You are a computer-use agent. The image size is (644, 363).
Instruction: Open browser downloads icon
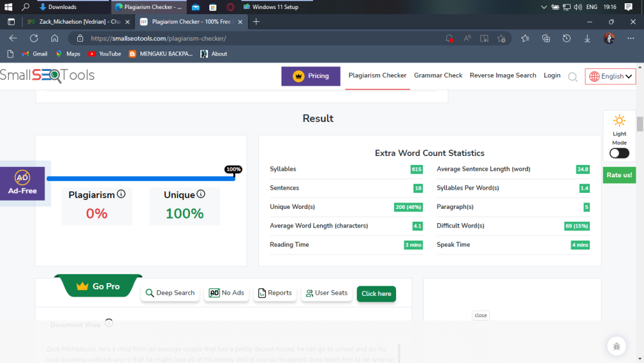coord(587,38)
